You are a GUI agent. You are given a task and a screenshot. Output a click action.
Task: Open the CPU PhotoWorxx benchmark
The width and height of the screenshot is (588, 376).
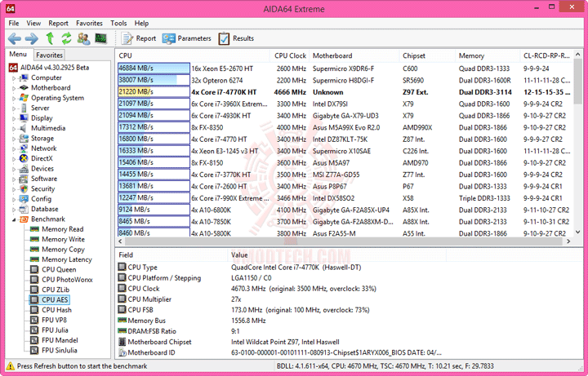point(67,280)
